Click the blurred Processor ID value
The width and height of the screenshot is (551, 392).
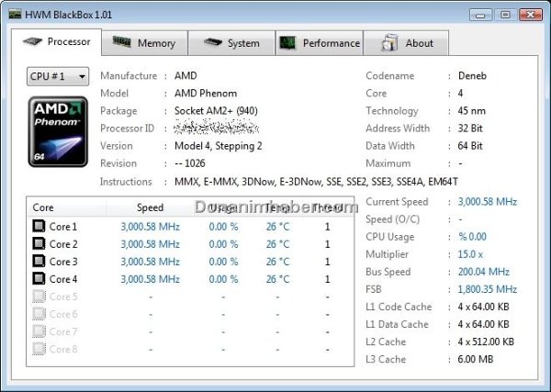(x=217, y=127)
